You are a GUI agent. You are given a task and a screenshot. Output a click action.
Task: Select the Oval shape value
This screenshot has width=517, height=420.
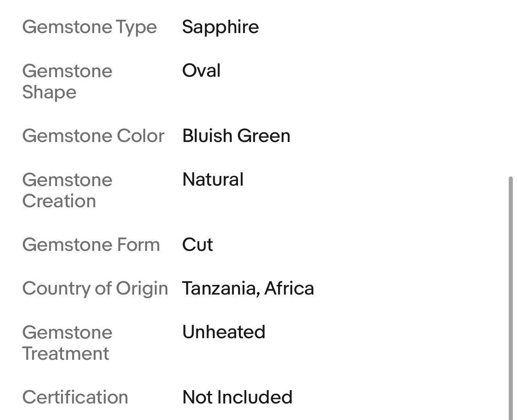[x=201, y=71]
